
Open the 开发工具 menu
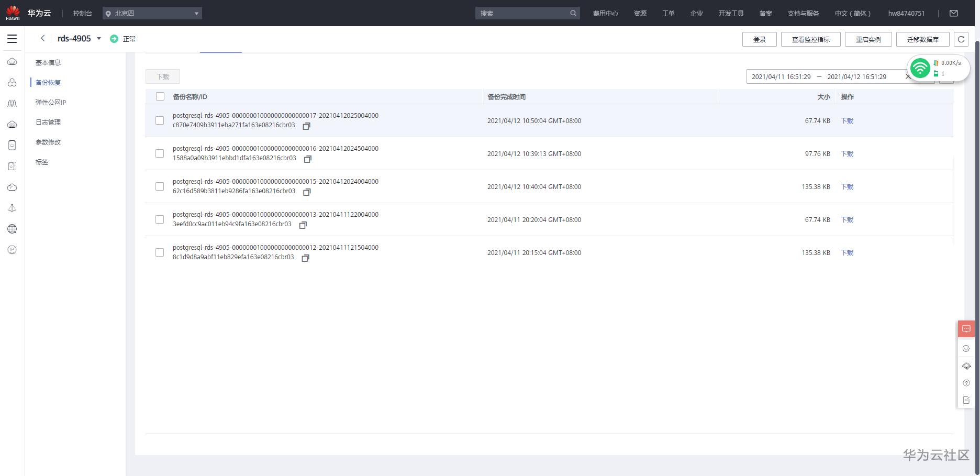pyautogui.click(x=731, y=13)
